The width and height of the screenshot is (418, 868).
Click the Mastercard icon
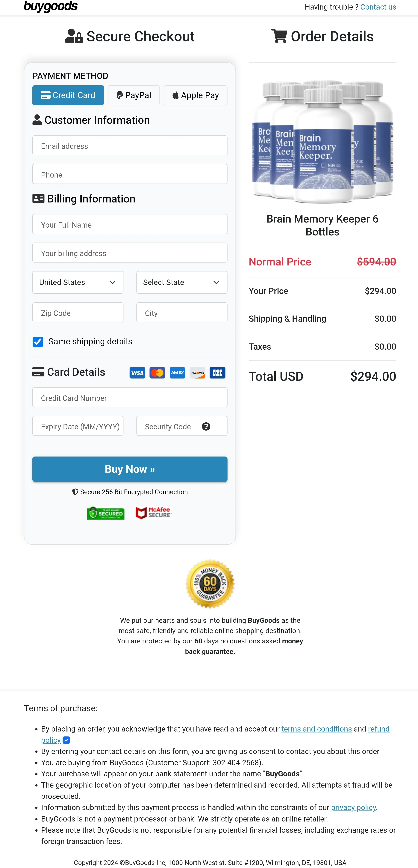coord(157,373)
